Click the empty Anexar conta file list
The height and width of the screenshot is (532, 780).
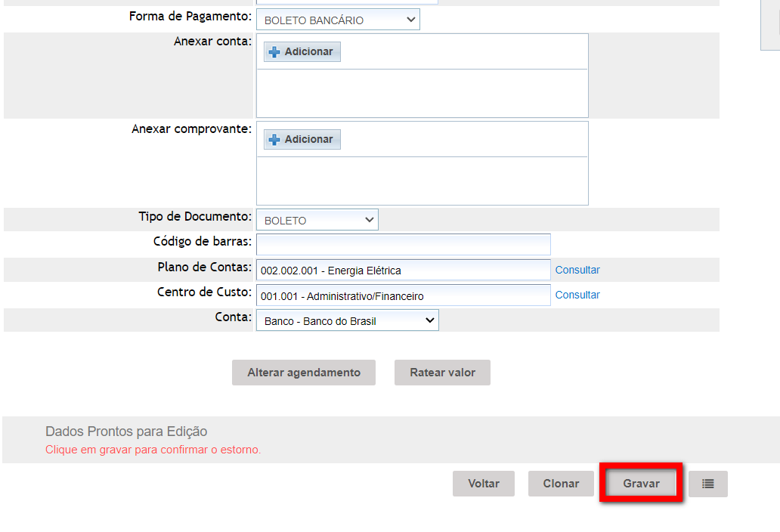pos(422,93)
